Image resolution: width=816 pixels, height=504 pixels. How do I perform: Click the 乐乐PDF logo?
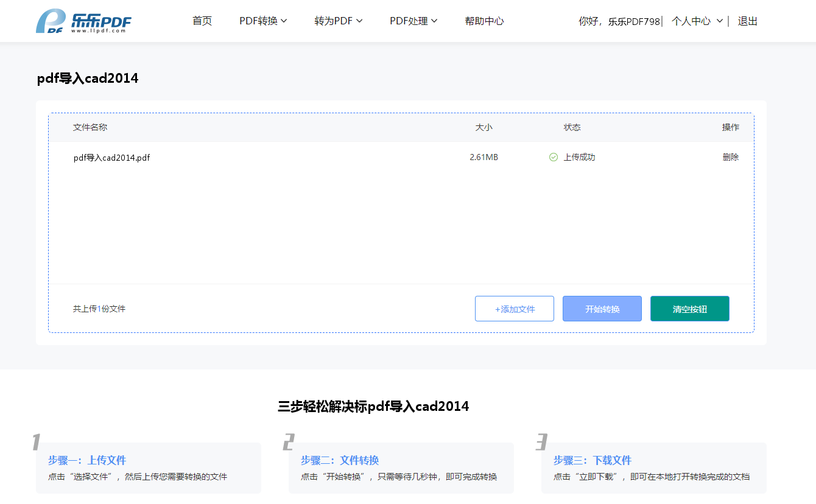83,21
